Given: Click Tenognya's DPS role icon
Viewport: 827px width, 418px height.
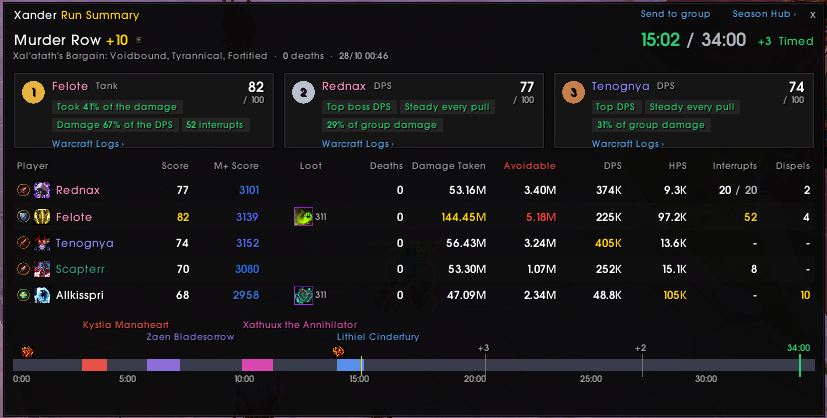Looking at the screenshot, I should [23, 242].
